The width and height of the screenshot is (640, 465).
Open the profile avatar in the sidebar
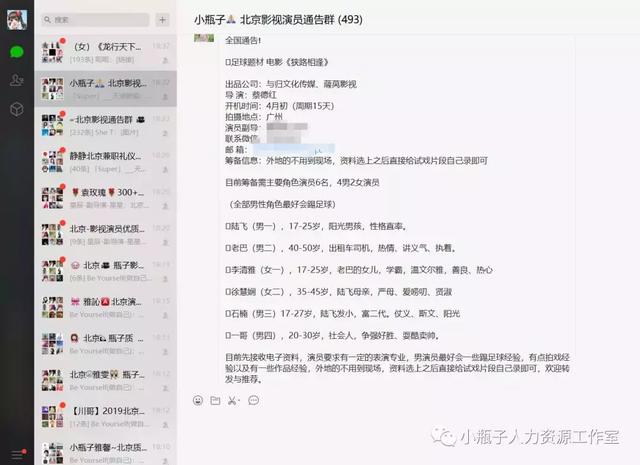point(17,20)
